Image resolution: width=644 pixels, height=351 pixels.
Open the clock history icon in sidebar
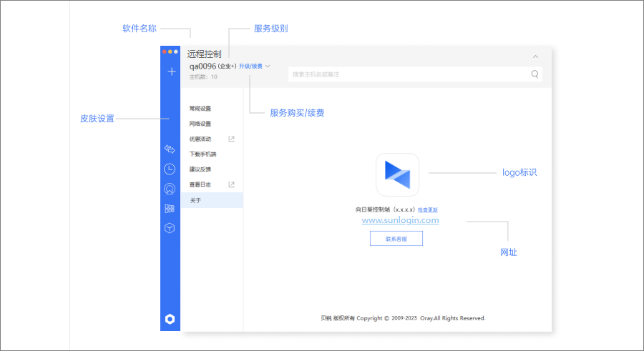pos(170,169)
